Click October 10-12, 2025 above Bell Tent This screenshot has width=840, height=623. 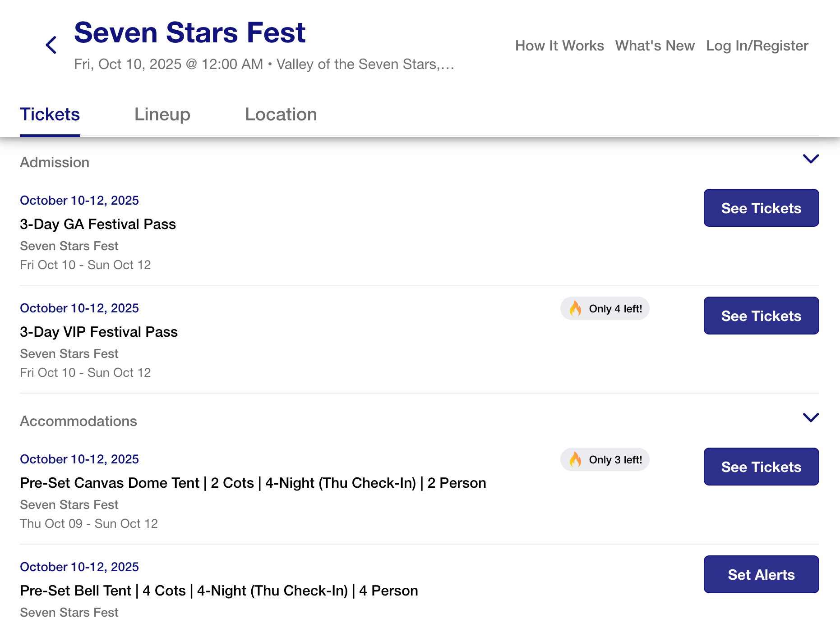coord(79,567)
